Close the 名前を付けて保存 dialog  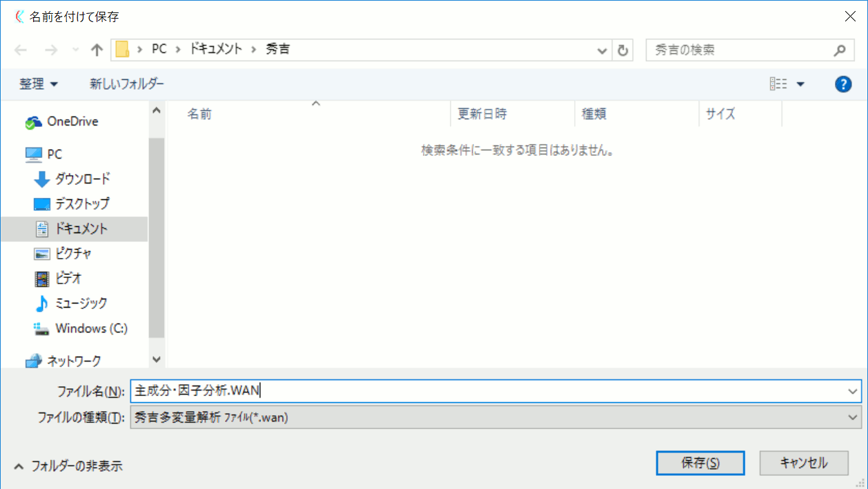pos(850,17)
